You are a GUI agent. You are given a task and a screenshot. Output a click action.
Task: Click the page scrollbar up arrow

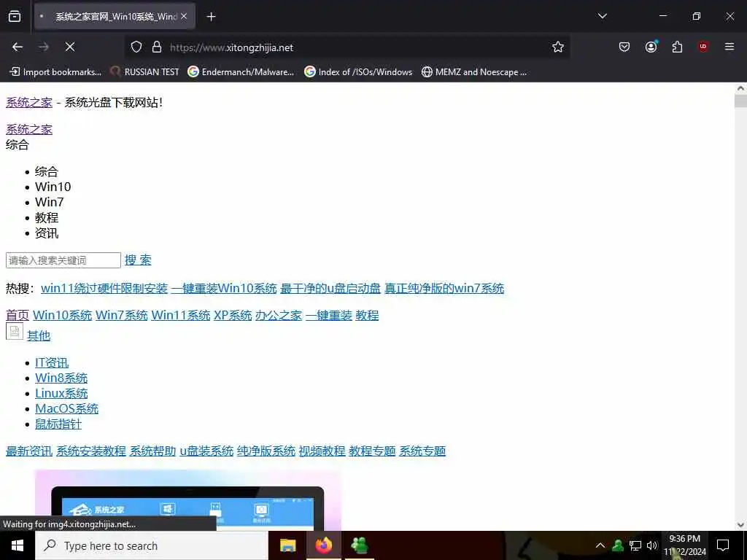(741, 88)
